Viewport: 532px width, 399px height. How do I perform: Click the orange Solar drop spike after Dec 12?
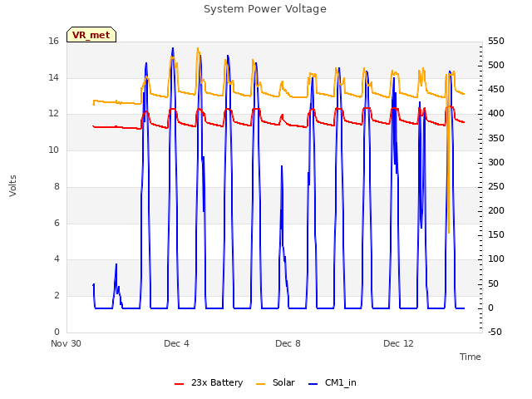click(x=449, y=231)
